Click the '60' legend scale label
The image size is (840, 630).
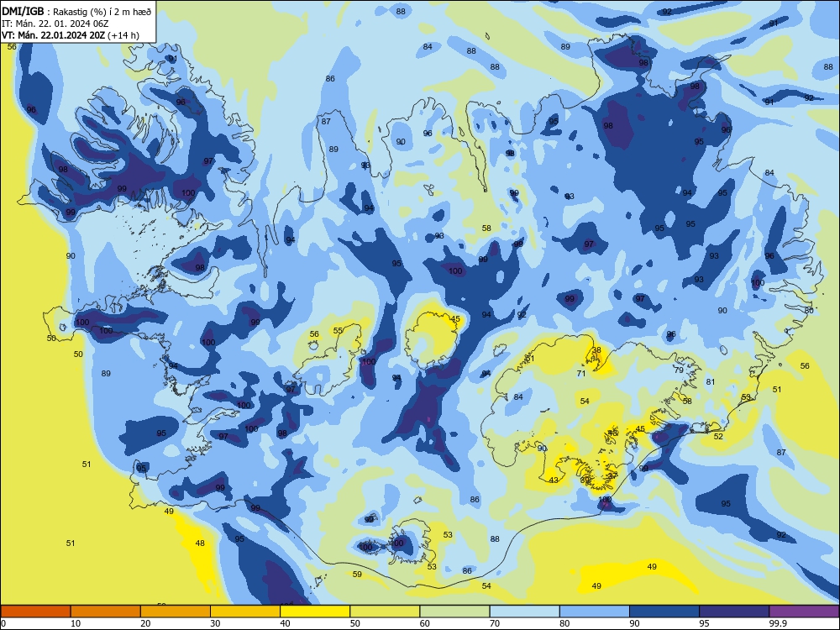425,623
